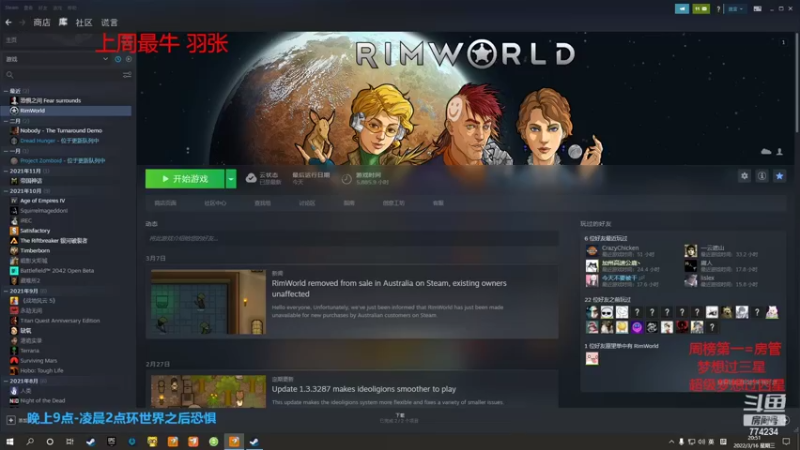Image resolution: width=800 pixels, height=450 pixels.
Task: Collapse the 2021年9月 group
Action: pos(6,291)
